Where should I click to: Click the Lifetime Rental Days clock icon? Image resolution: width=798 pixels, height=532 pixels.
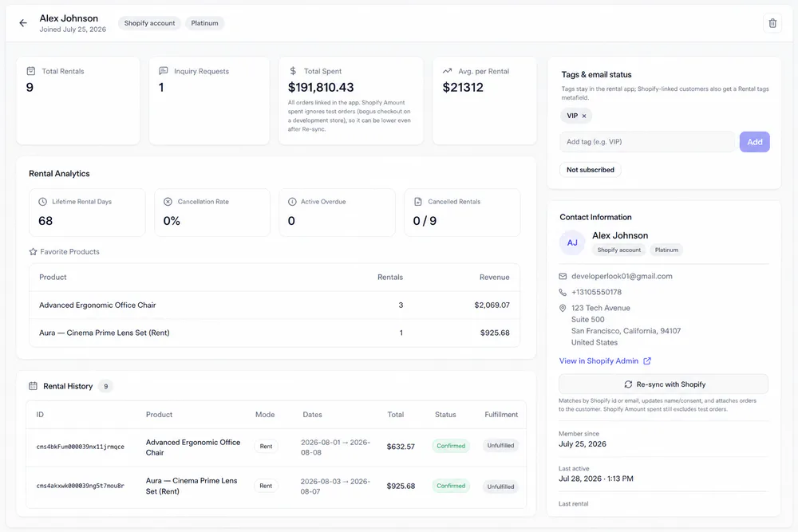43,202
